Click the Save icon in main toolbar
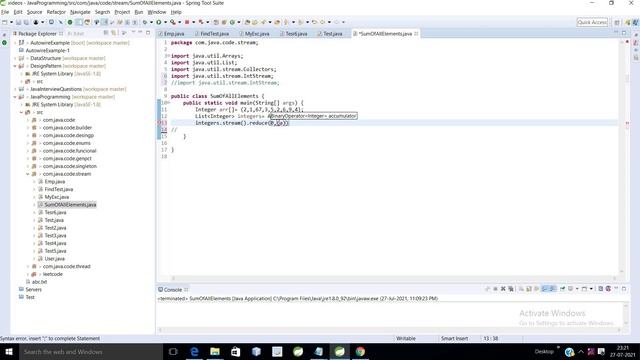This screenshot has height=360, width=640. 18,22
